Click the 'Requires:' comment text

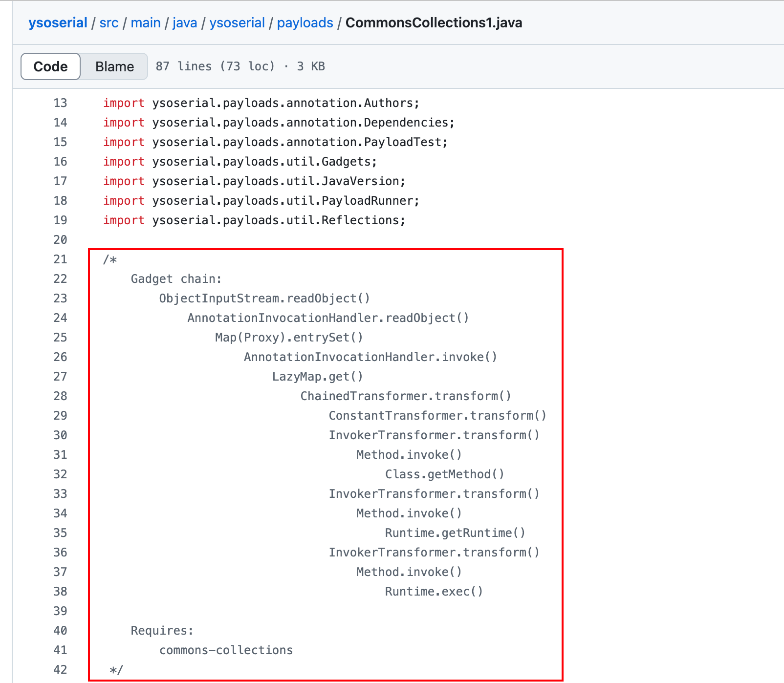pos(162,631)
